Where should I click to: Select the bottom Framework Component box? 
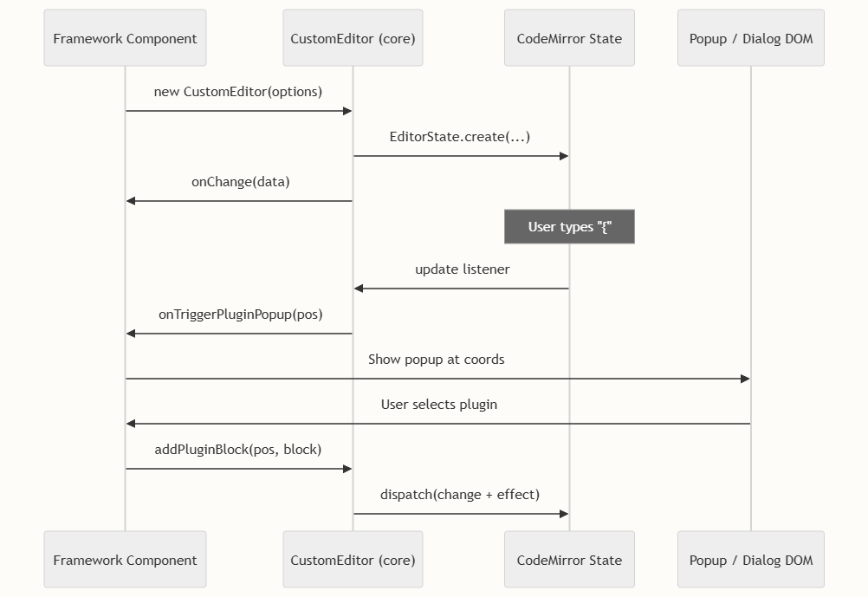tap(125, 560)
